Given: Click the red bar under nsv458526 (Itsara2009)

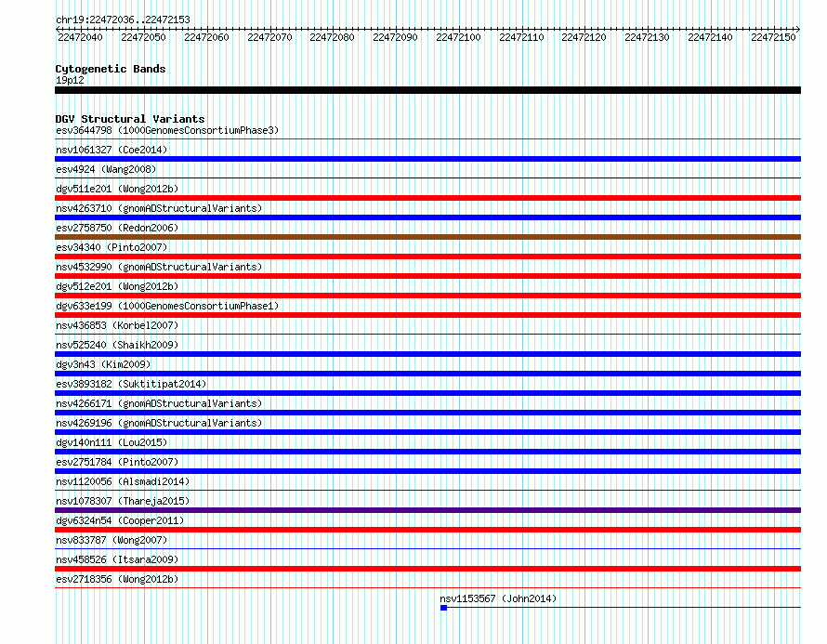Looking at the screenshot, I should (427, 569).
